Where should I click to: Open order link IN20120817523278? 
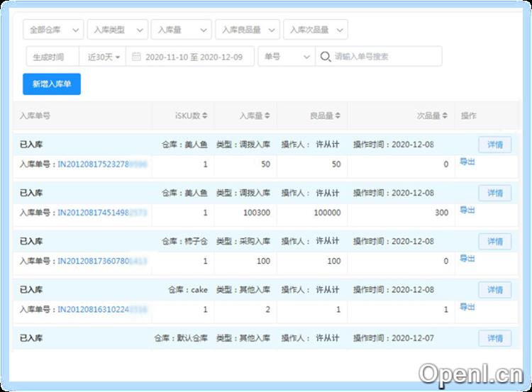(x=102, y=164)
